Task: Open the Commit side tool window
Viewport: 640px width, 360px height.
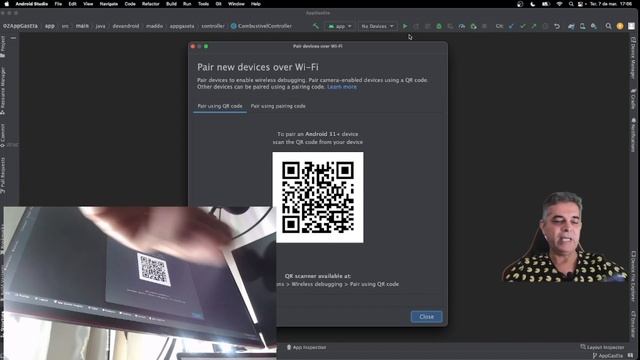Action: coord(3,135)
